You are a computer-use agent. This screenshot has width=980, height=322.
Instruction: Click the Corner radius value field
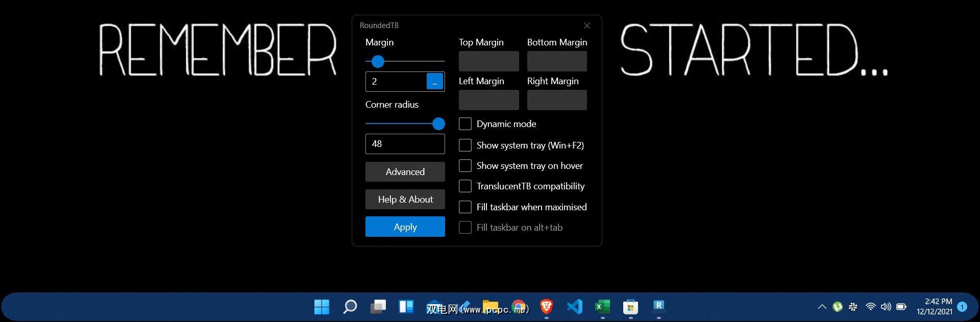coord(405,144)
